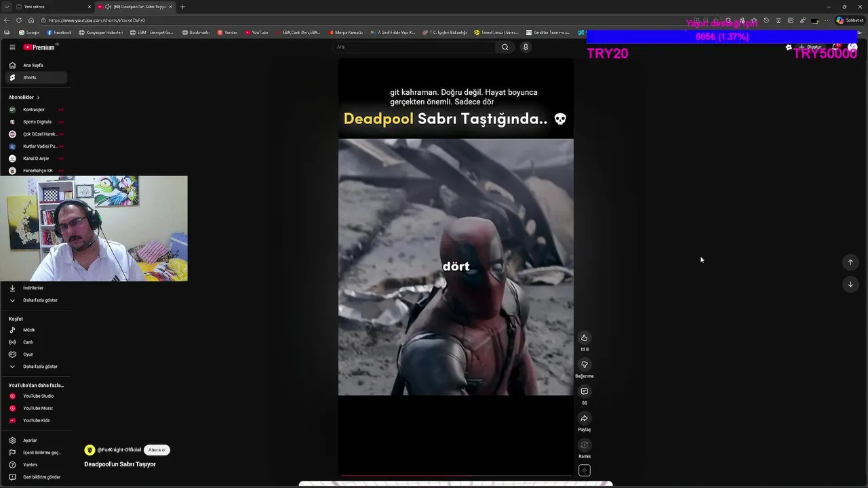Open comments on the short

coord(584,391)
